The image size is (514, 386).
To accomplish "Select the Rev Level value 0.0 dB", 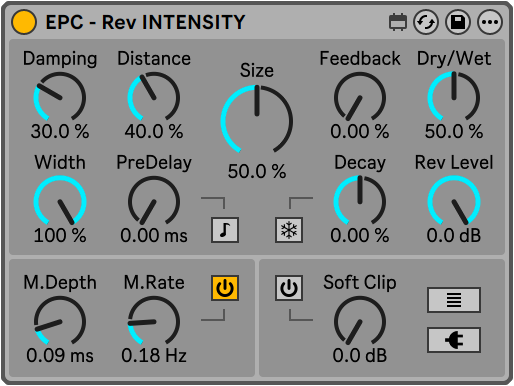I will pos(454,235).
